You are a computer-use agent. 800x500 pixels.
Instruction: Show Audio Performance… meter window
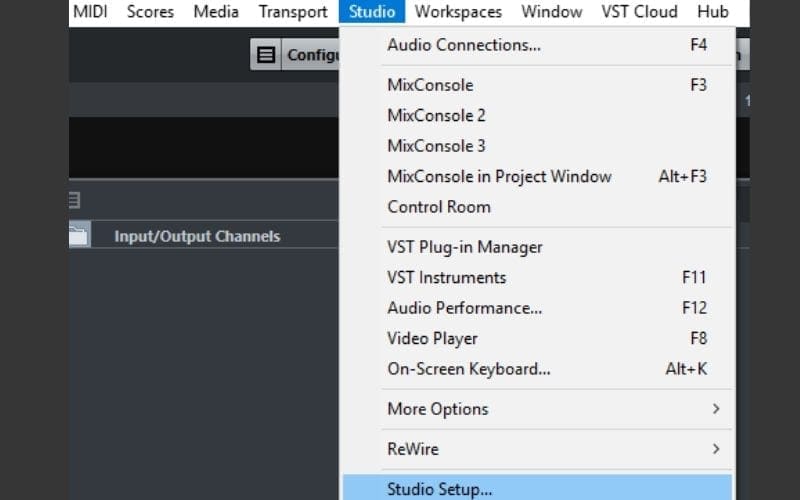[538, 308]
